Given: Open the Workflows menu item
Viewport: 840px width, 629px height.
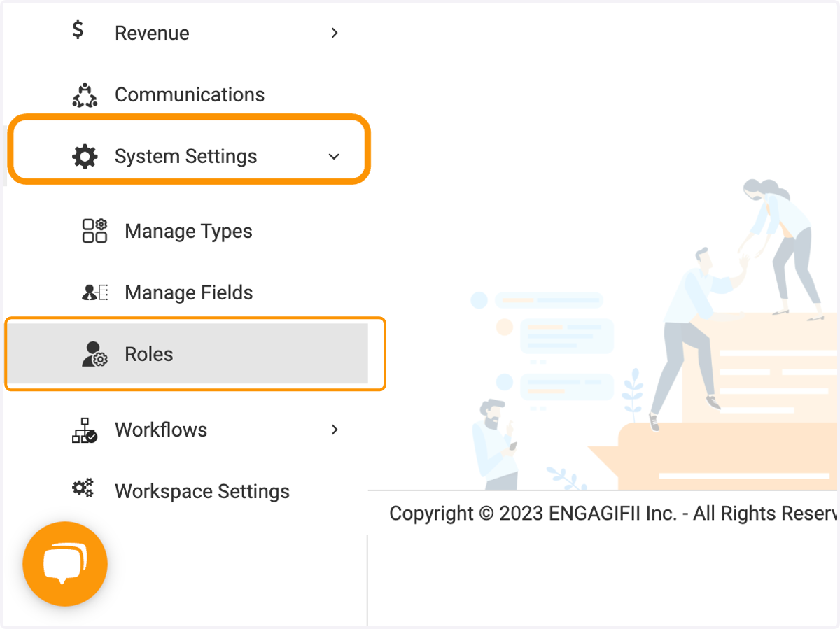Looking at the screenshot, I should pos(161,430).
